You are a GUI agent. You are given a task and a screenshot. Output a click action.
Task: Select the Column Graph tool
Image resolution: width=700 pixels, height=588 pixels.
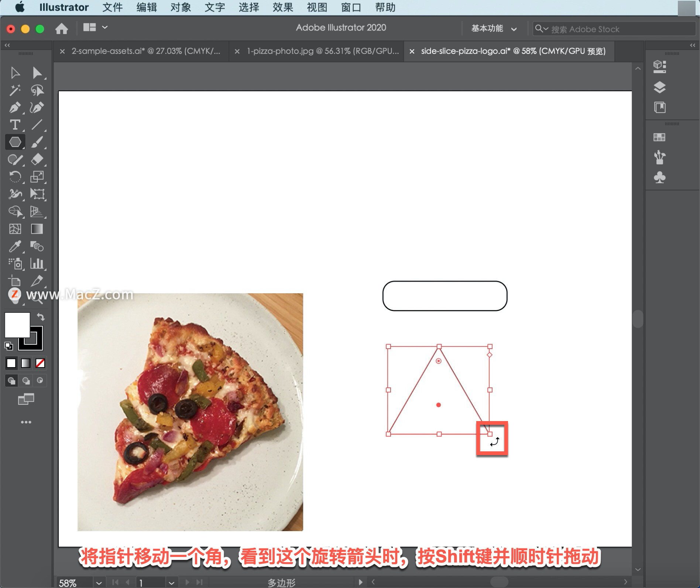tap(37, 263)
